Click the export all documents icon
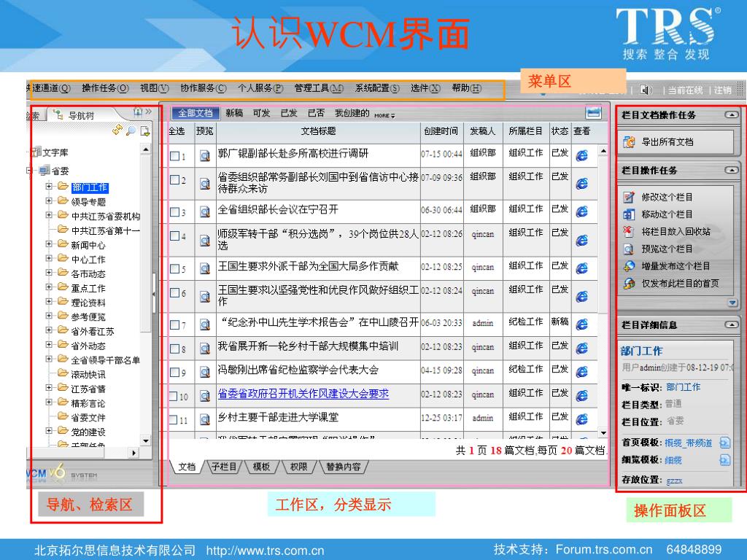The image size is (747, 560). (630, 142)
